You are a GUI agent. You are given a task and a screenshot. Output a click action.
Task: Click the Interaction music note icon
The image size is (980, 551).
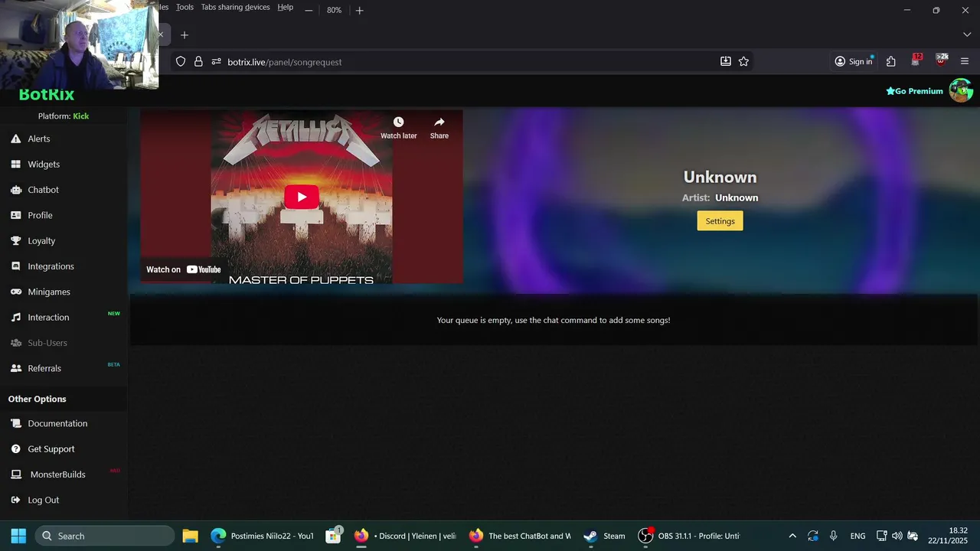(15, 317)
